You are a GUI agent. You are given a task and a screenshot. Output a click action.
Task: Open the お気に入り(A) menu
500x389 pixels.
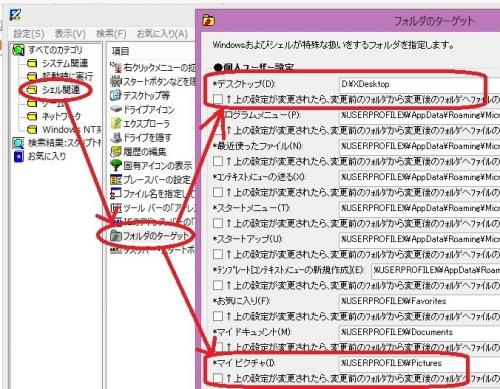(x=162, y=34)
